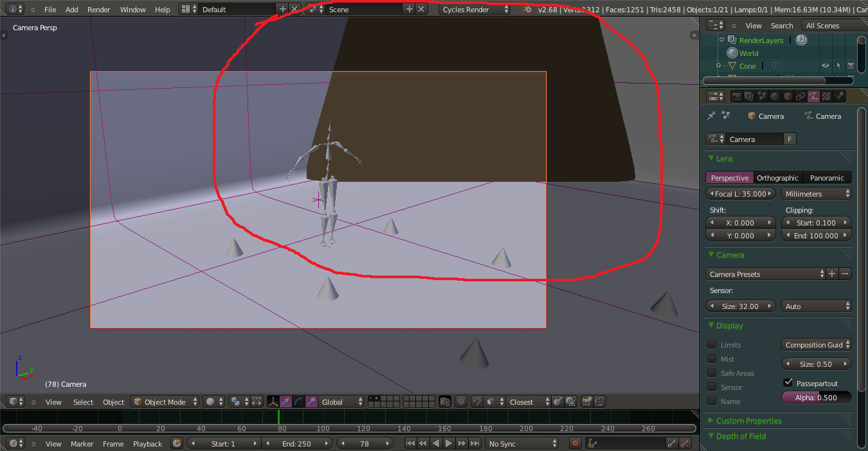Viewport: 868px width, 451px height.
Task: Click the snap target affects rotation icon
Action: [557, 402]
